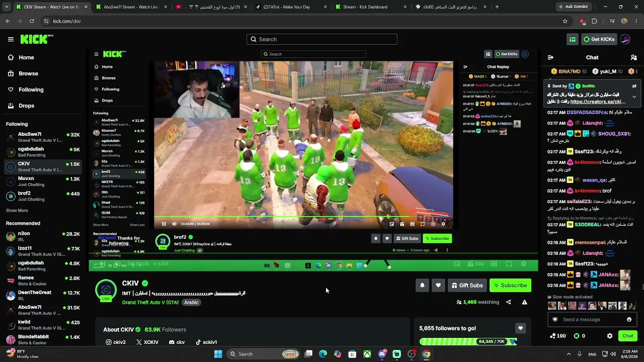Share the CKIV stream
This screenshot has width=644, height=362.
(x=508, y=302)
